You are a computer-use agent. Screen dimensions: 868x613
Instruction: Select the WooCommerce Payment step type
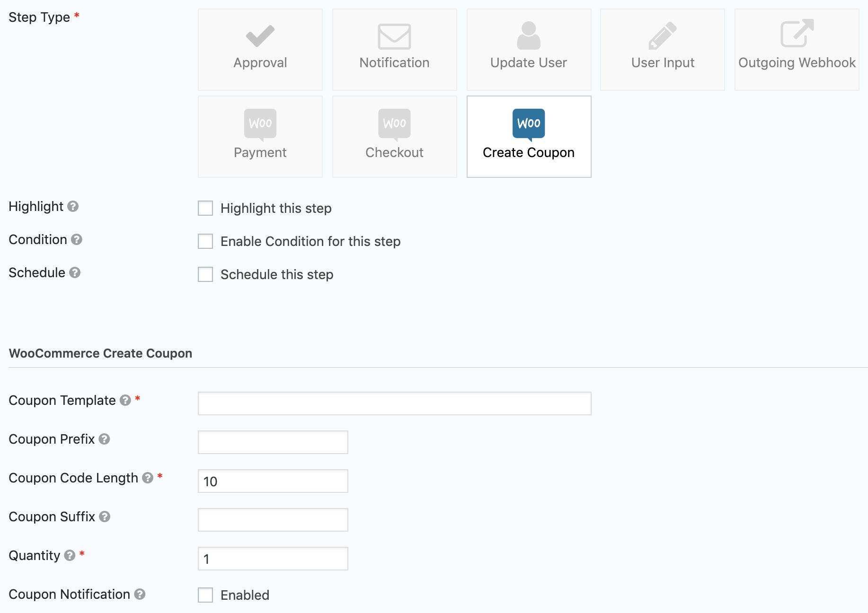click(x=260, y=136)
